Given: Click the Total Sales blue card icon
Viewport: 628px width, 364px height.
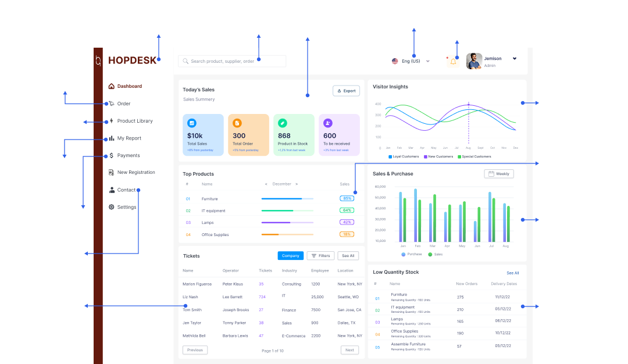Looking at the screenshot, I should (x=191, y=123).
